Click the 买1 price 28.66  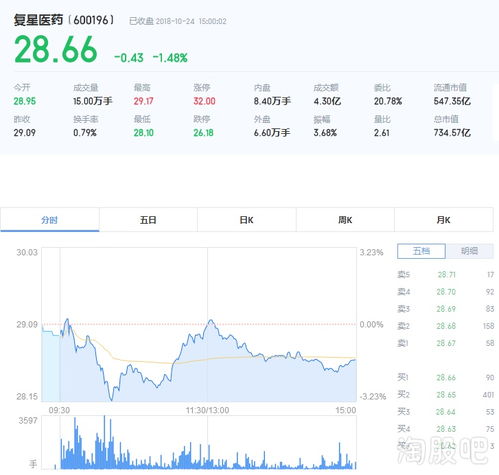click(446, 377)
